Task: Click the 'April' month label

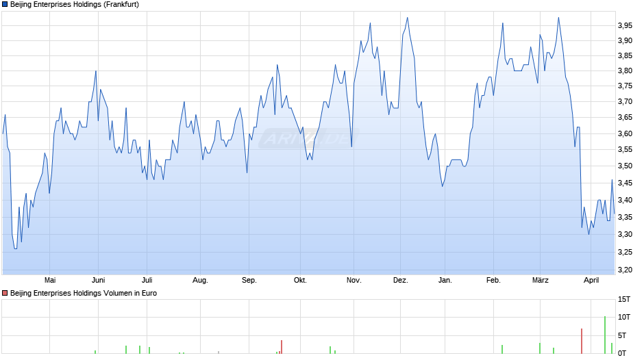Action: tap(591, 280)
